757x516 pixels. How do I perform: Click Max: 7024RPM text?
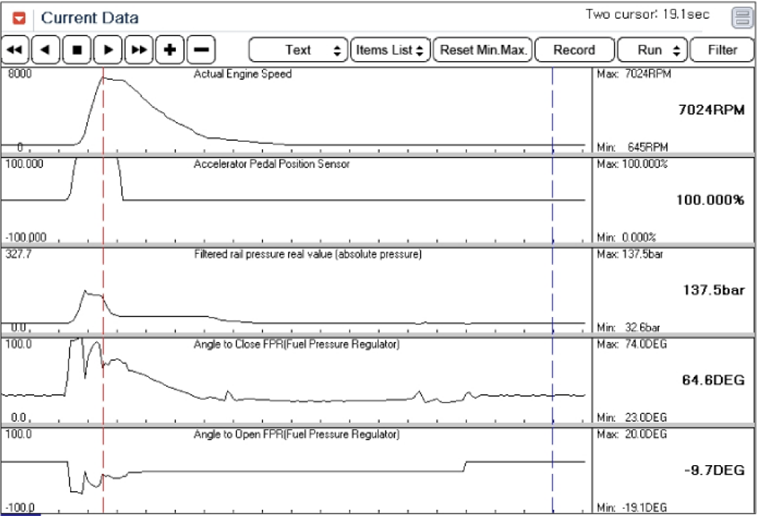[x=634, y=74]
